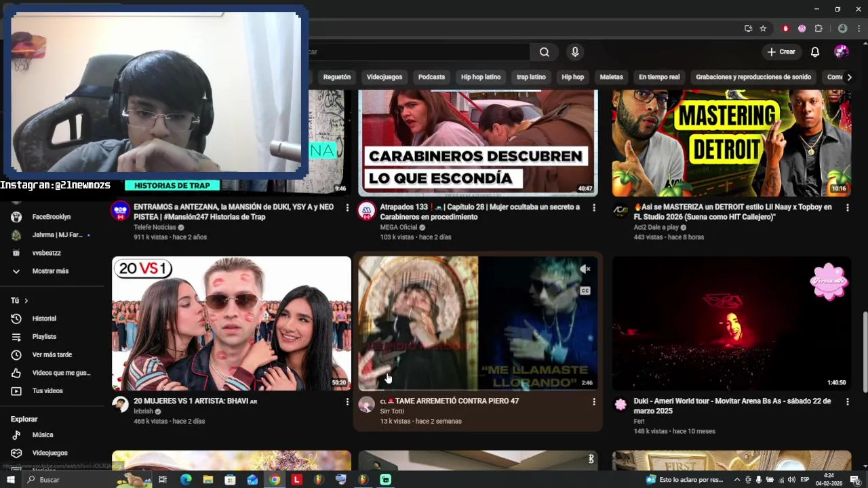The image size is (868, 488).
Task: Select Grabaciones y reproducciones de sonido chip
Action: [753, 77]
